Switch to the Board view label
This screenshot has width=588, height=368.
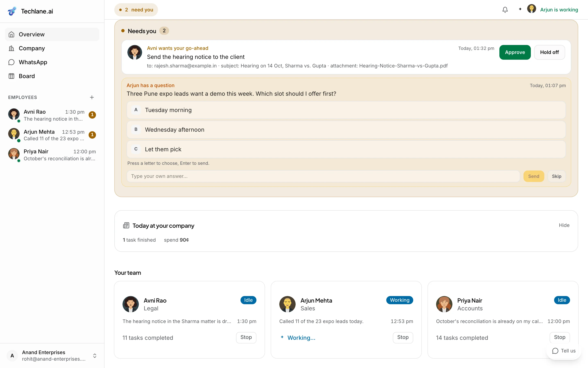(x=27, y=76)
